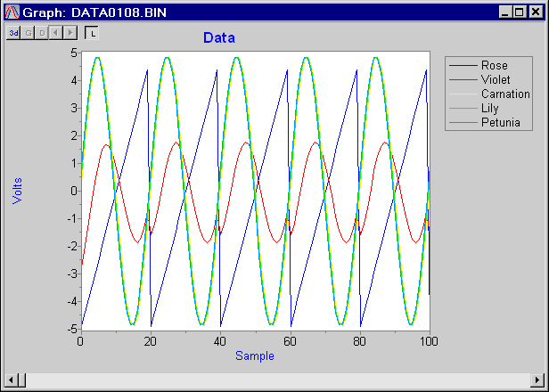Click the Carnation legend entry
Screen dimensions: 549x392
(x=504, y=94)
